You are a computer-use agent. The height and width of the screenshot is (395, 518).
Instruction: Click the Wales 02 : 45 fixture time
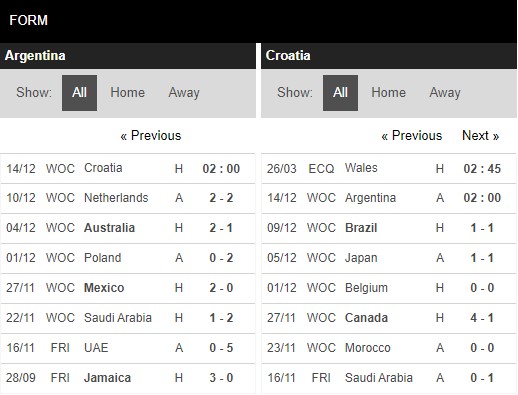(x=482, y=169)
